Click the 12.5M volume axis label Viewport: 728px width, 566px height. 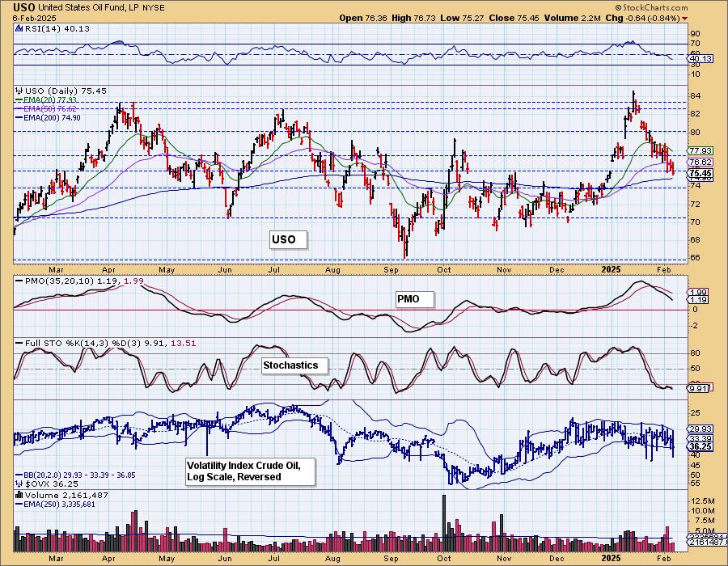[x=703, y=501]
